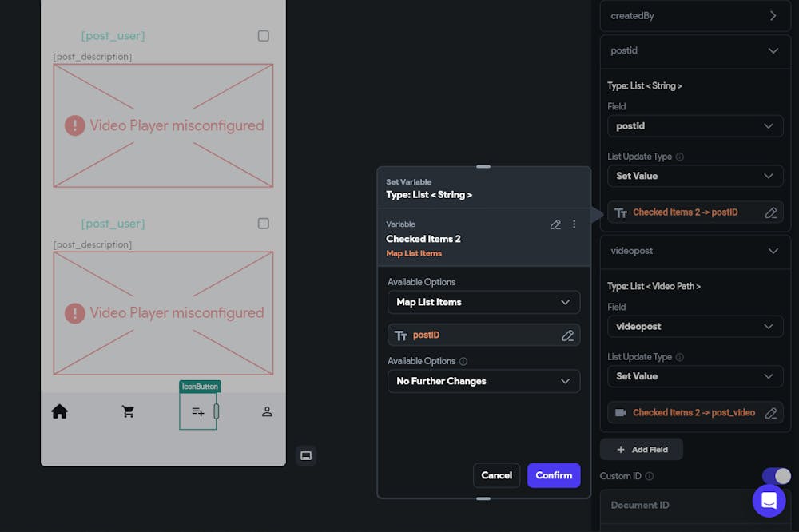
Task: Open the three-dot menu for variable
Action: point(574,224)
